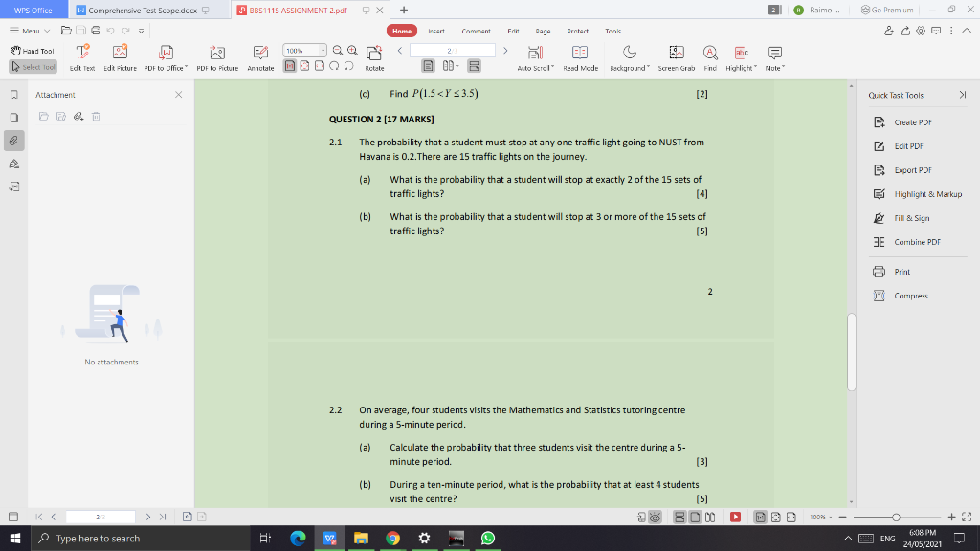Toggle Auto Scroll mode
The image size is (980, 551).
tap(535, 55)
